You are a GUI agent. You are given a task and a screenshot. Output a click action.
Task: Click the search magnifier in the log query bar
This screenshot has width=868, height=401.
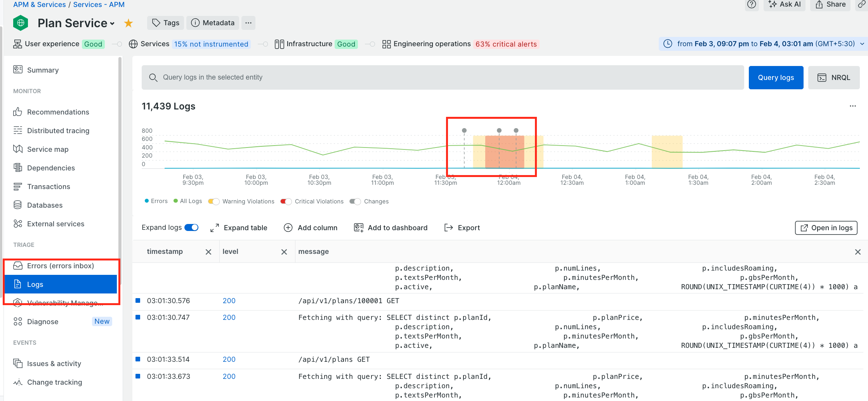click(x=153, y=78)
